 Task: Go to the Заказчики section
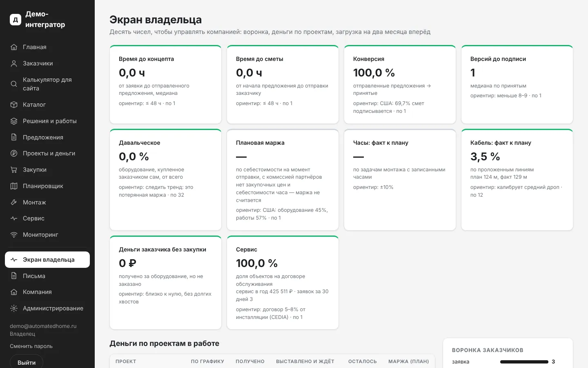click(47, 63)
